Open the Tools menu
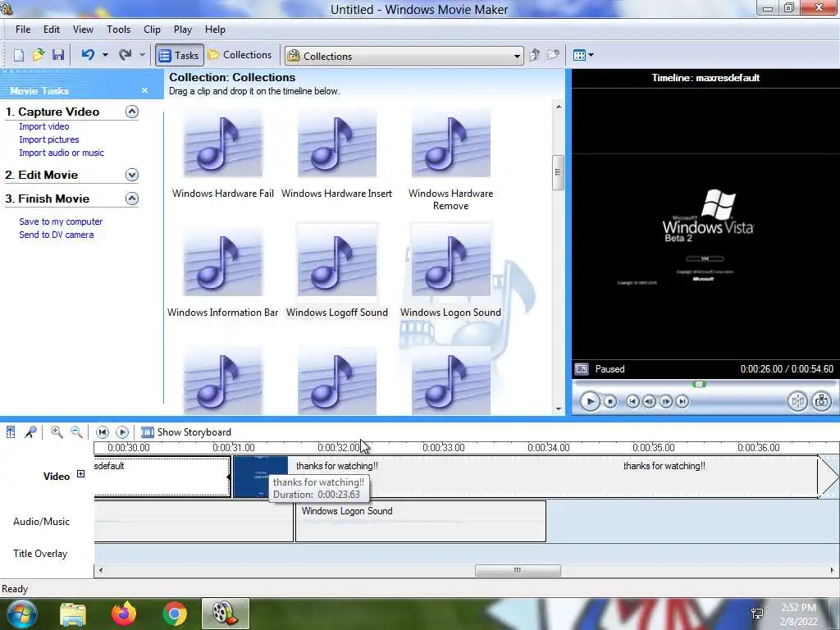The image size is (840, 630). [118, 30]
